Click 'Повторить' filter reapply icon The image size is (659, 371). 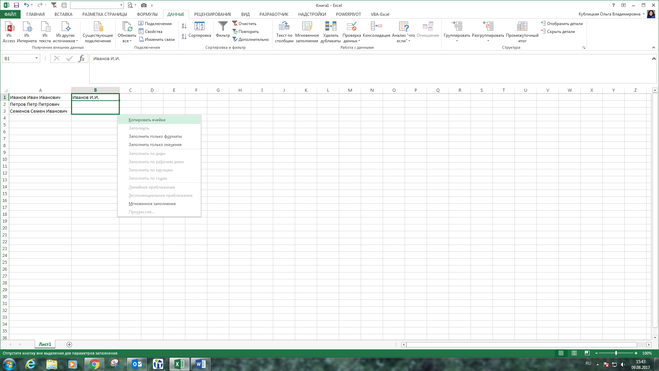(x=245, y=32)
